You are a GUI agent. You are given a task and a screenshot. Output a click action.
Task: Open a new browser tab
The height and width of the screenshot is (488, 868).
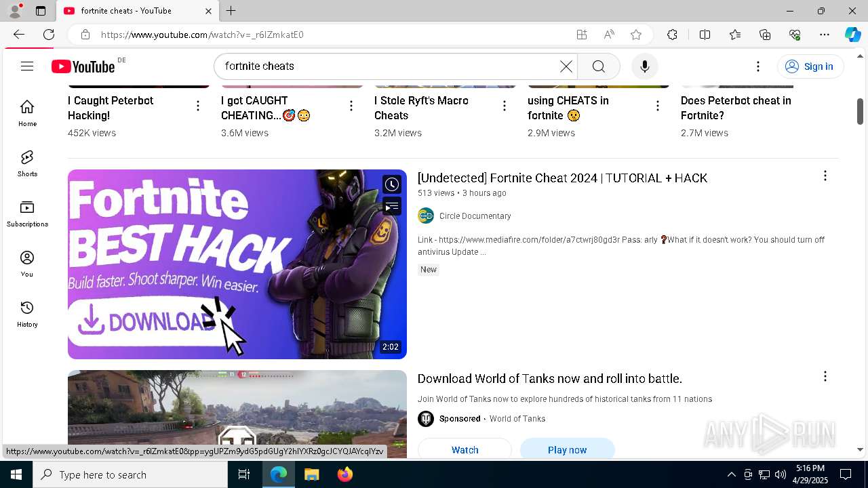tap(231, 11)
